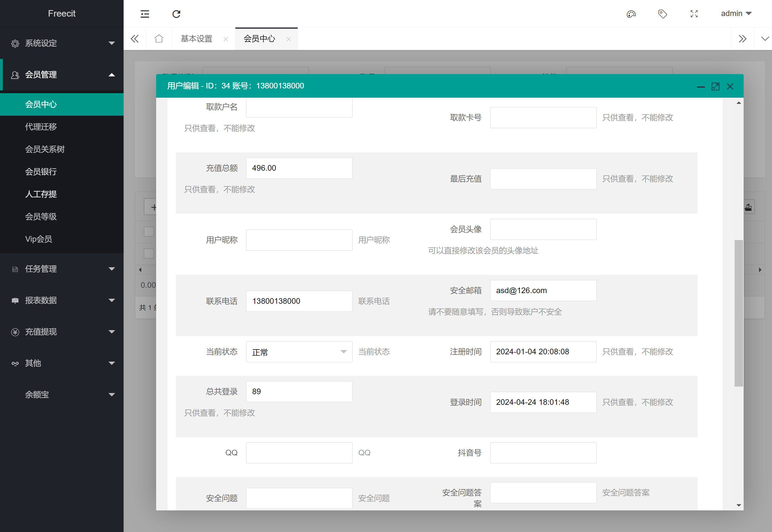Click the dialog vertical scrollbar thumb
Screen dimensions: 772x532
[x=739, y=313]
